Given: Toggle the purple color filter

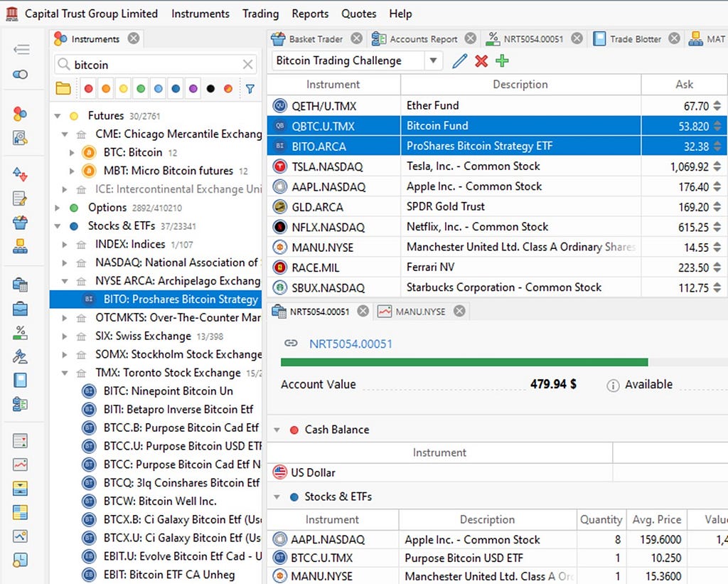Looking at the screenshot, I should tap(193, 88).
